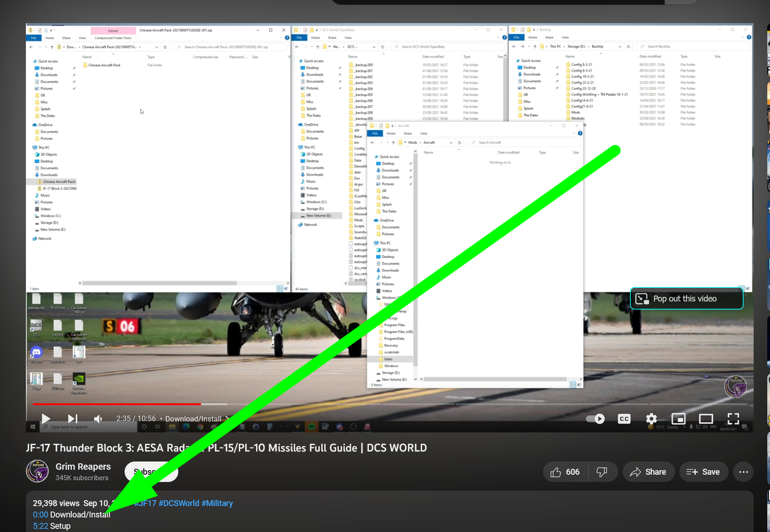The image size is (770, 532).
Task: Click the 2:35 / 10:56 time display
Action: point(136,419)
